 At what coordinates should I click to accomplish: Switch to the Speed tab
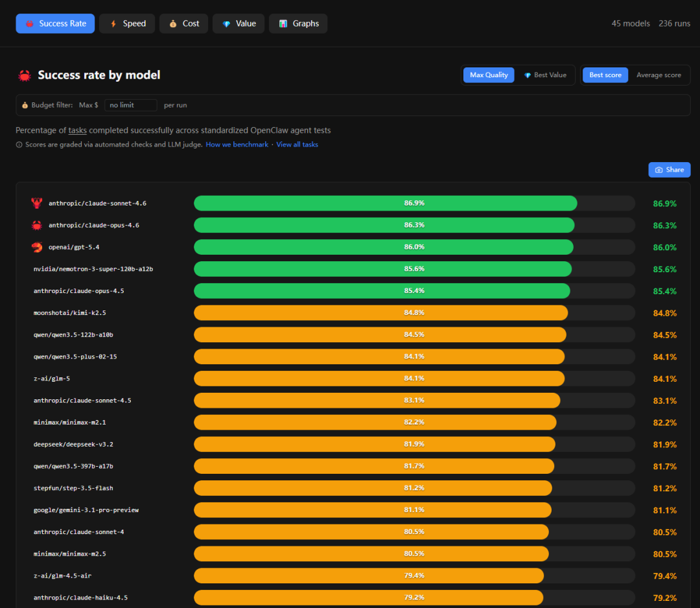click(x=127, y=24)
